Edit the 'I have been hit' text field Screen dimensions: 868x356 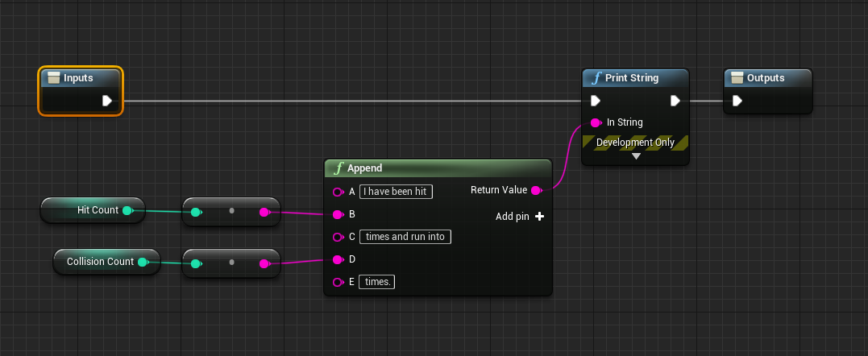coord(397,192)
